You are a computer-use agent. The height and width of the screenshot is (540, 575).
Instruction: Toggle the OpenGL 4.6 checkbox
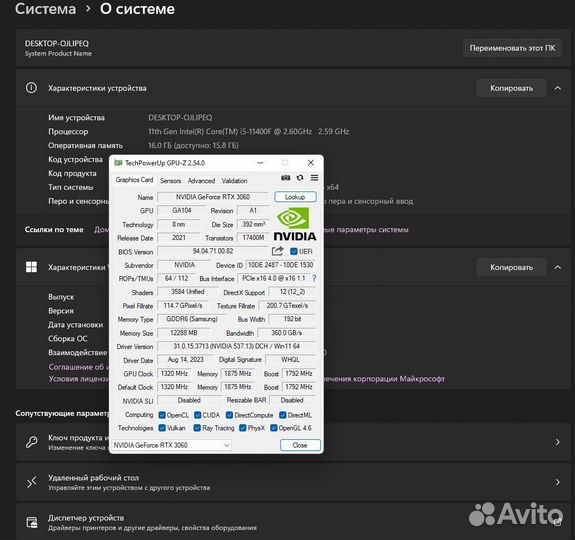point(274,428)
